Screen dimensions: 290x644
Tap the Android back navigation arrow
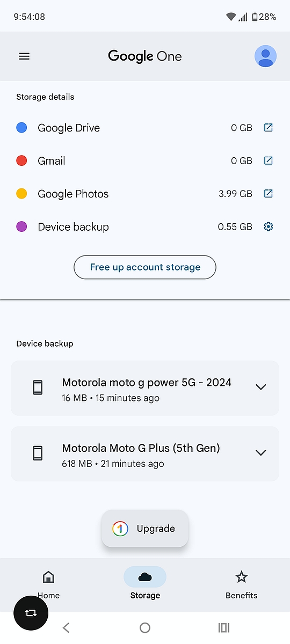point(66,628)
